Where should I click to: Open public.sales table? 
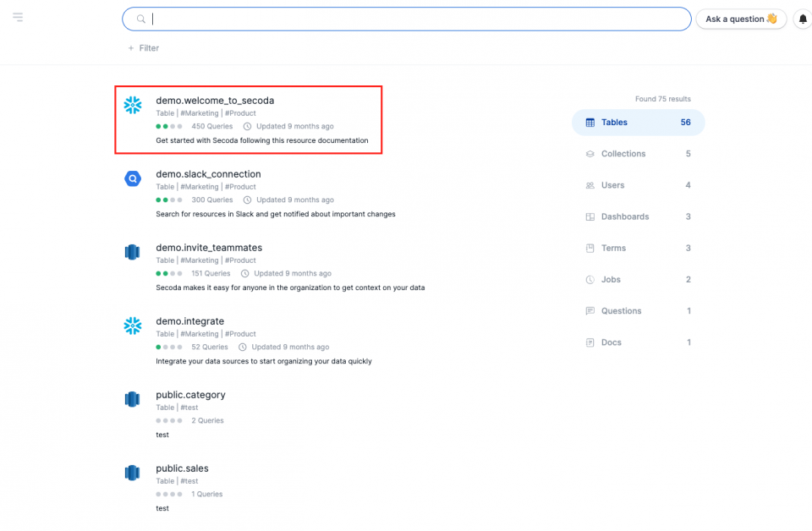183,468
